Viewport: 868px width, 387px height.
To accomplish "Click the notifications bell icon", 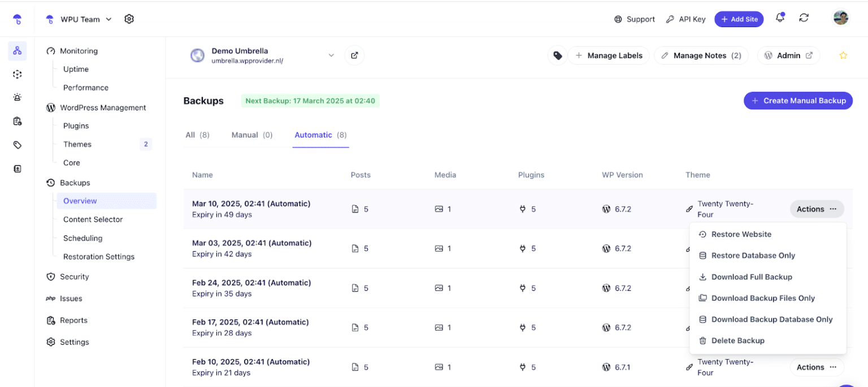I will (x=780, y=18).
